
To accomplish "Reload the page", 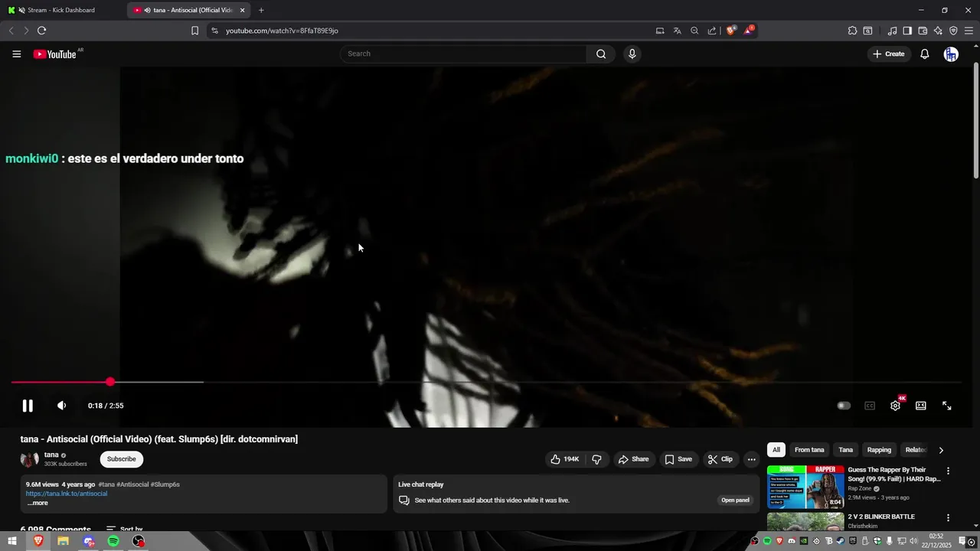I will click(x=41, y=31).
